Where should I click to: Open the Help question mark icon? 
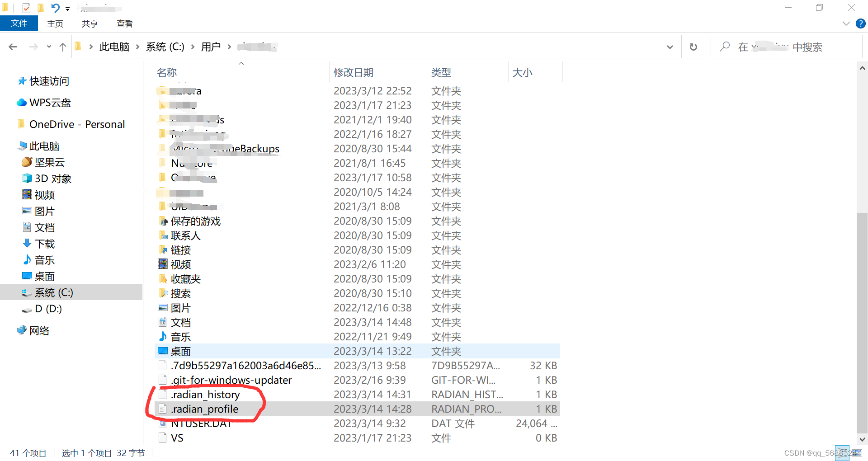point(860,23)
